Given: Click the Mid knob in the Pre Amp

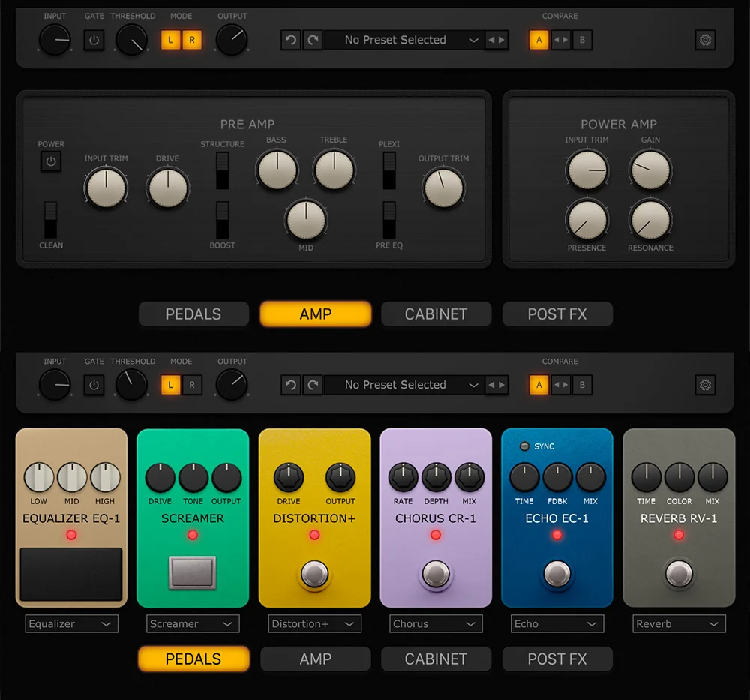Looking at the screenshot, I should pyautogui.click(x=306, y=220).
